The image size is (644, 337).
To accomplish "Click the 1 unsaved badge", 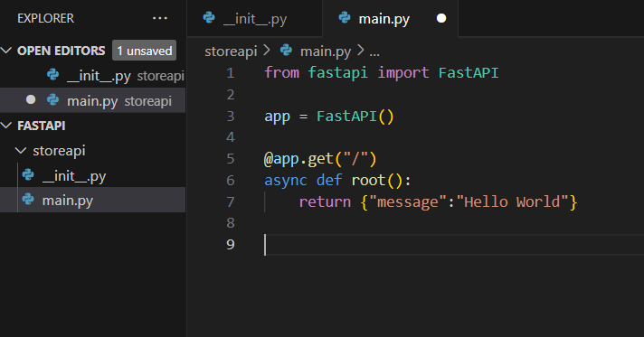I will (x=144, y=51).
